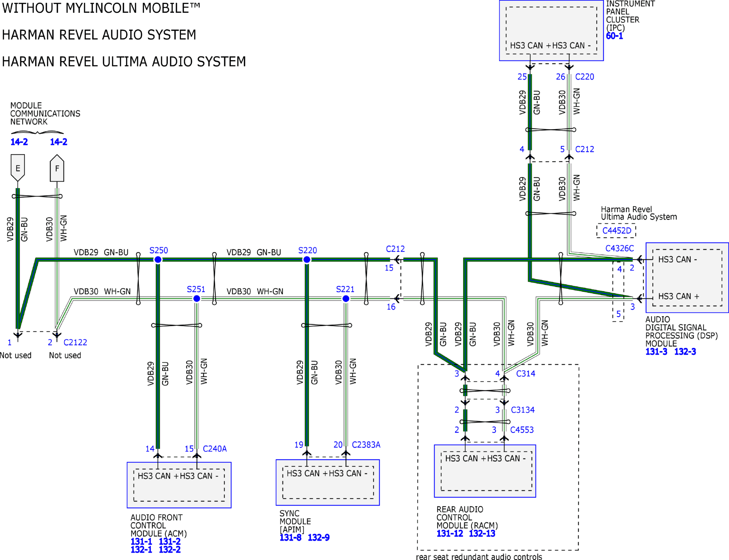Viewport: 729px width, 560px height.
Task: Select splice node S250
Action: click(158, 260)
